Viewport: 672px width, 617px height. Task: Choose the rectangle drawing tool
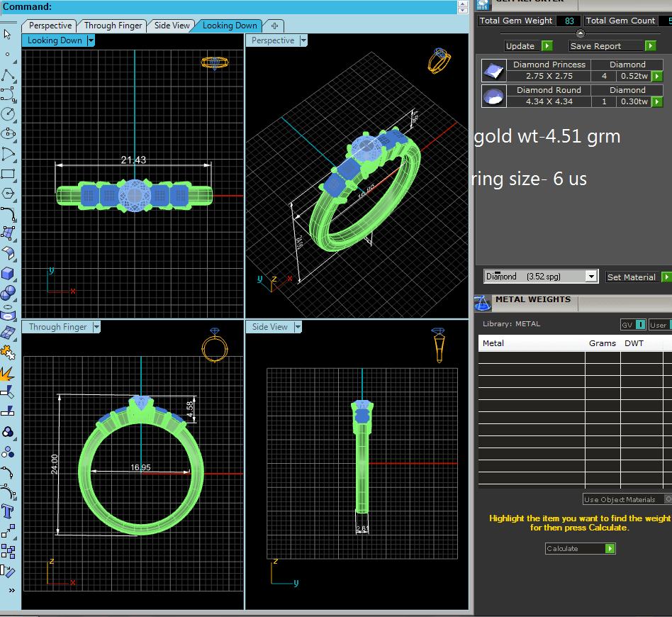click(8, 173)
